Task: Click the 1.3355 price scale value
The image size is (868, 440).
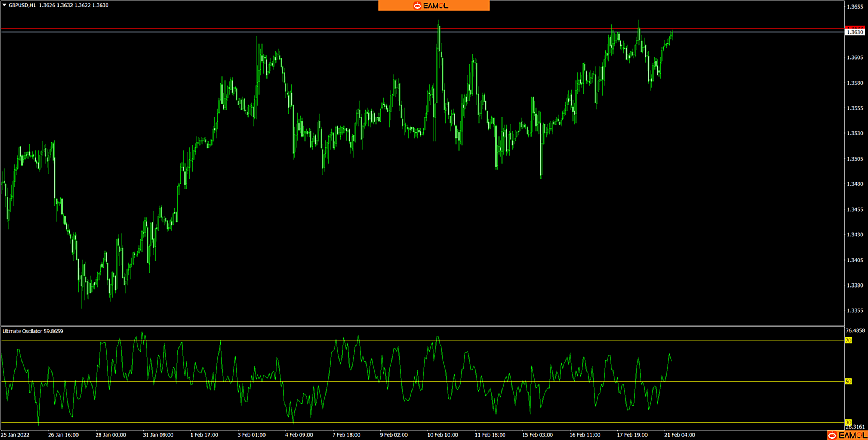Action: [855, 310]
